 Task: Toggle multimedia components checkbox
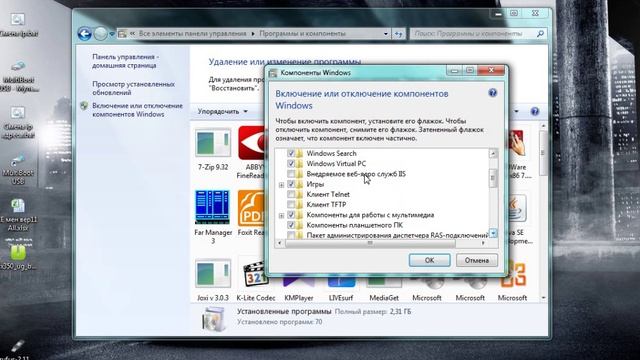tap(291, 215)
